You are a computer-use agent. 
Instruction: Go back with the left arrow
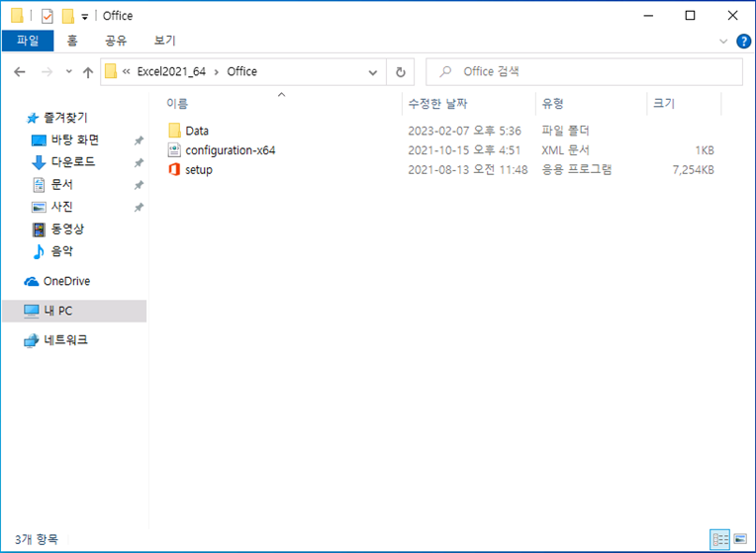[19, 72]
